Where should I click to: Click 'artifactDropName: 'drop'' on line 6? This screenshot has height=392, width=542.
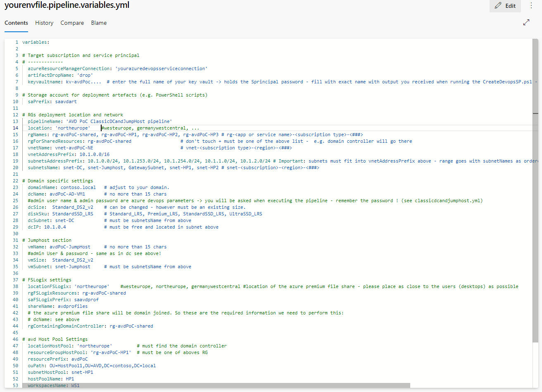click(60, 75)
